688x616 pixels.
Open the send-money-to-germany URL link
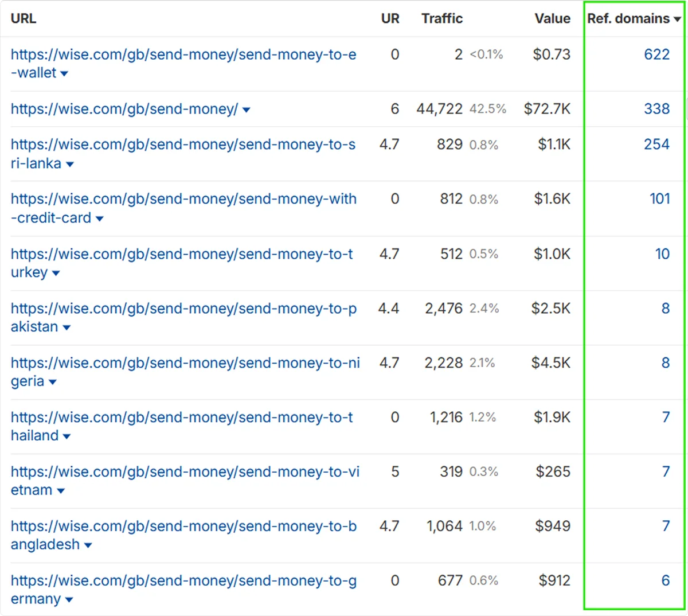click(x=183, y=581)
